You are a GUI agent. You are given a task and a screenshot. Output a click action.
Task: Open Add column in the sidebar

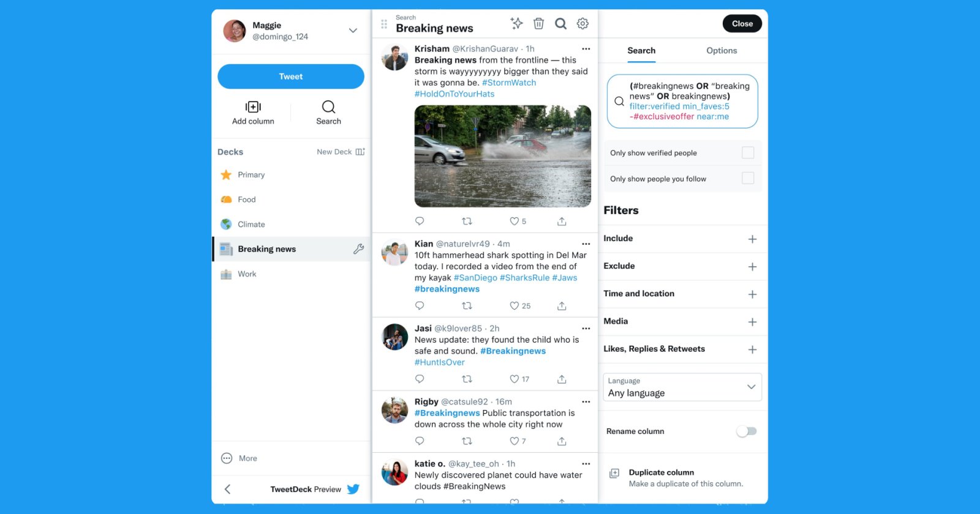(x=253, y=113)
